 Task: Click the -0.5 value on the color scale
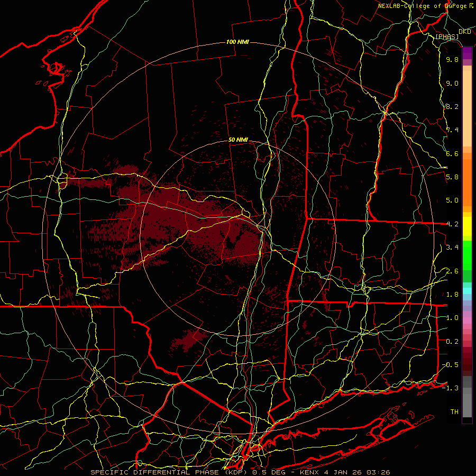pos(450,365)
